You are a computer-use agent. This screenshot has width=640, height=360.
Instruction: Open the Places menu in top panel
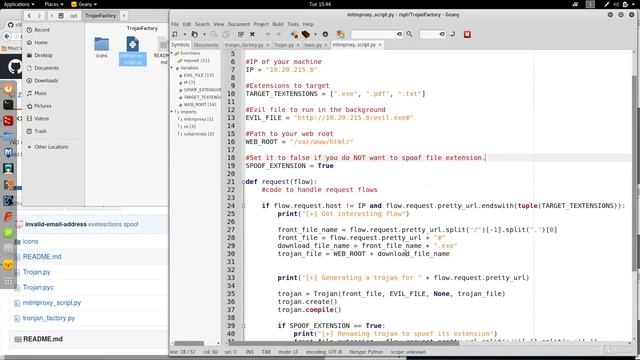(x=54, y=4)
